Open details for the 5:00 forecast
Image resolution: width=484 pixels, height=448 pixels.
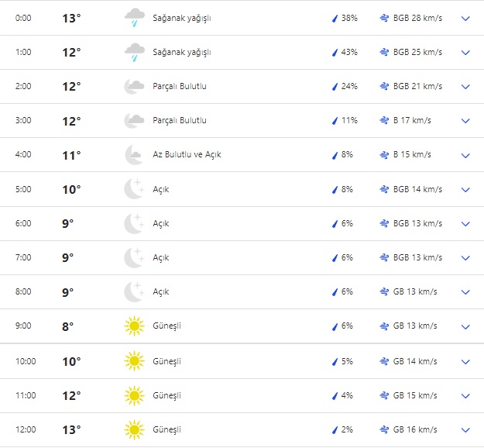click(465, 189)
